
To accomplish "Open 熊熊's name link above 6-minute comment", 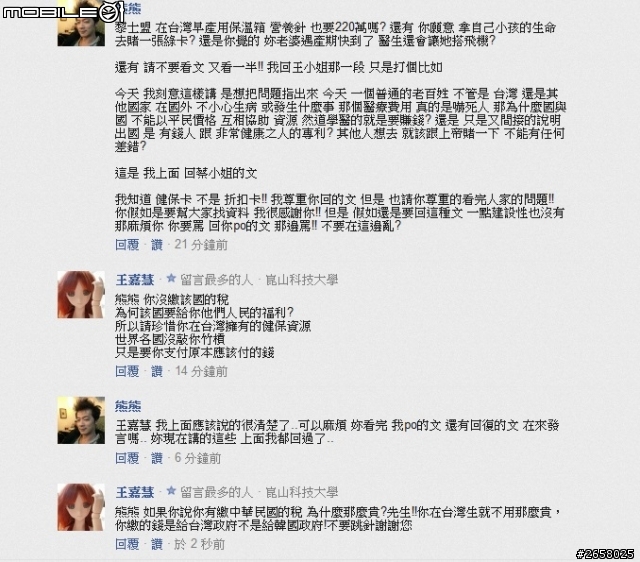I will click(128, 406).
